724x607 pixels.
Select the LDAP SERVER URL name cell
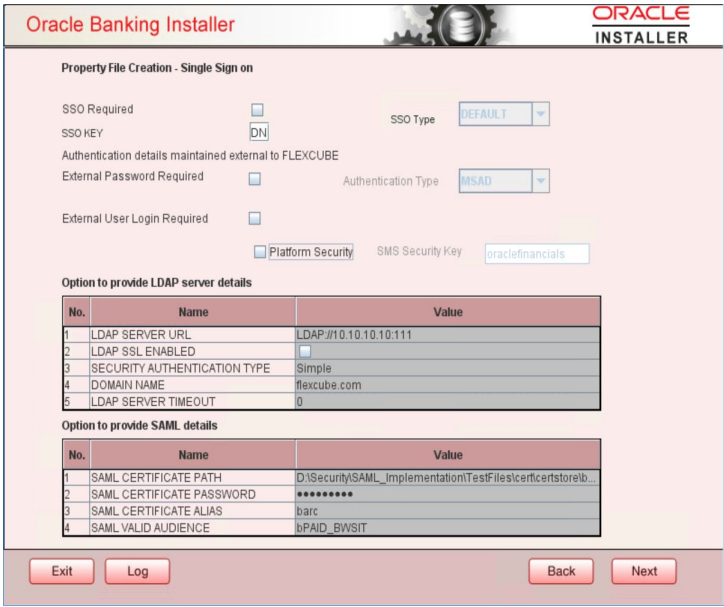coord(193,335)
